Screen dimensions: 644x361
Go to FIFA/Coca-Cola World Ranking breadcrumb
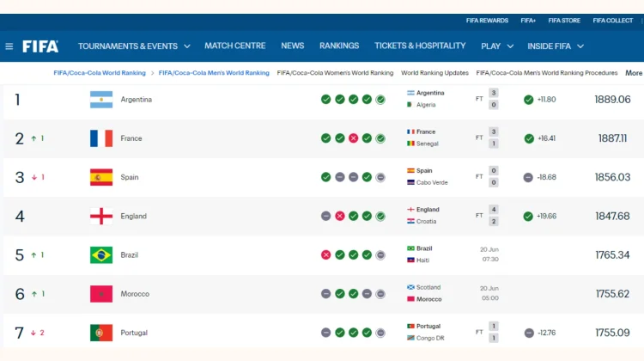click(100, 73)
